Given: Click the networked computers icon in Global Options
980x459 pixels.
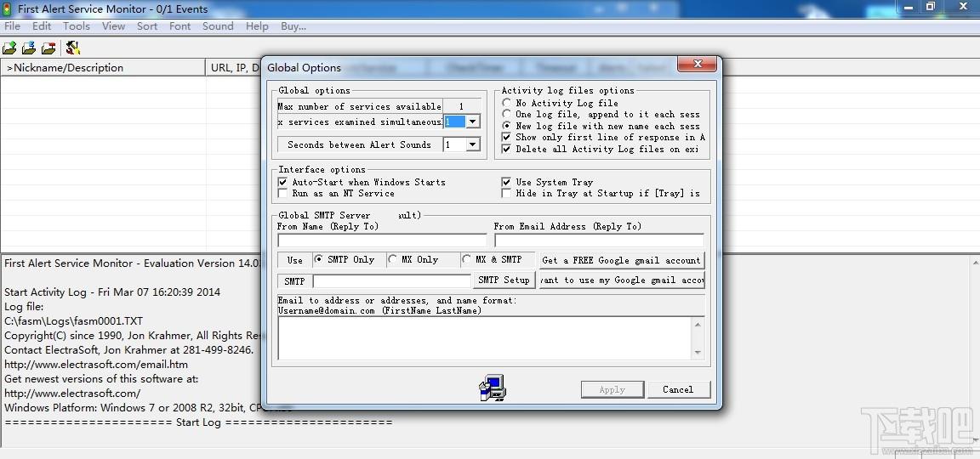Looking at the screenshot, I should [493, 388].
